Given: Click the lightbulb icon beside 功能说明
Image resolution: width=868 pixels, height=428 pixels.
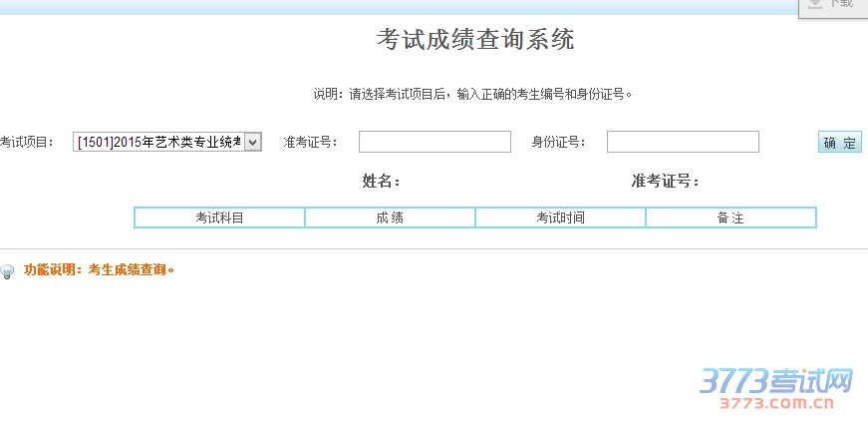Looking at the screenshot, I should [8, 271].
